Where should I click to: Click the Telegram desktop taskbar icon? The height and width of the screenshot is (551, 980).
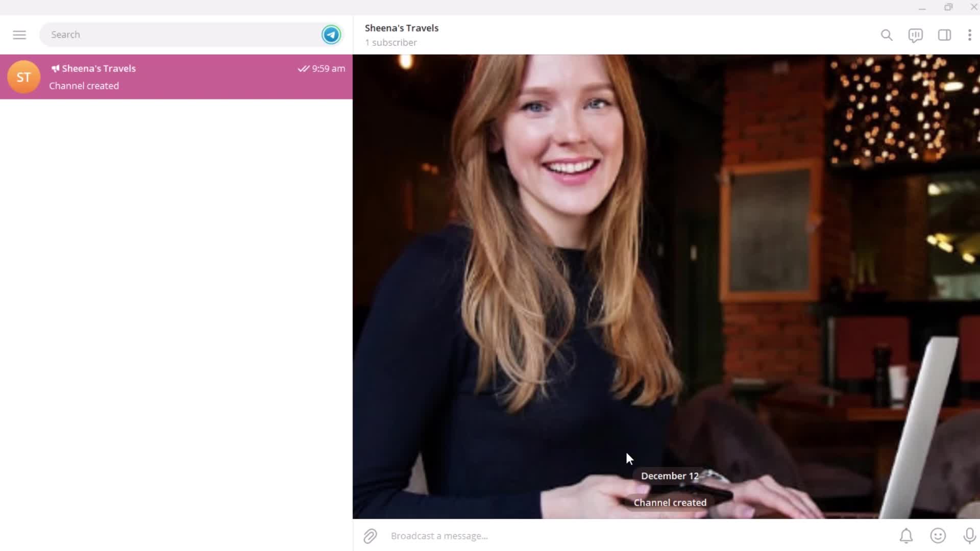click(x=331, y=34)
